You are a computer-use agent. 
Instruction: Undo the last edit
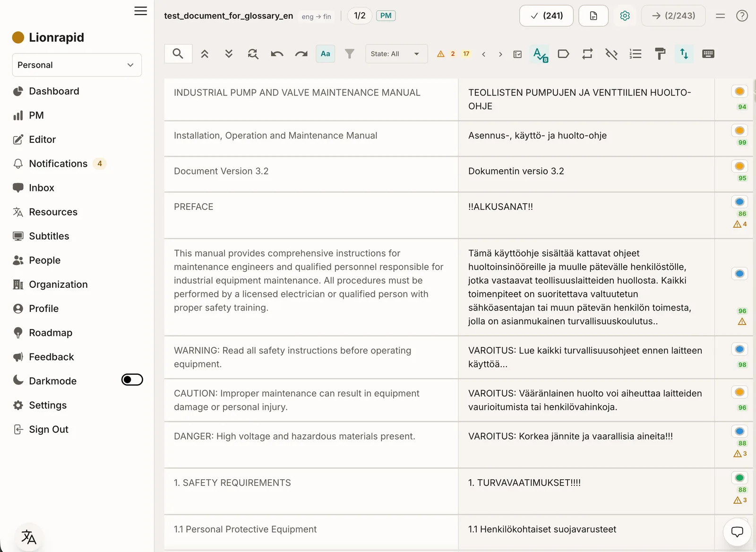(x=277, y=54)
